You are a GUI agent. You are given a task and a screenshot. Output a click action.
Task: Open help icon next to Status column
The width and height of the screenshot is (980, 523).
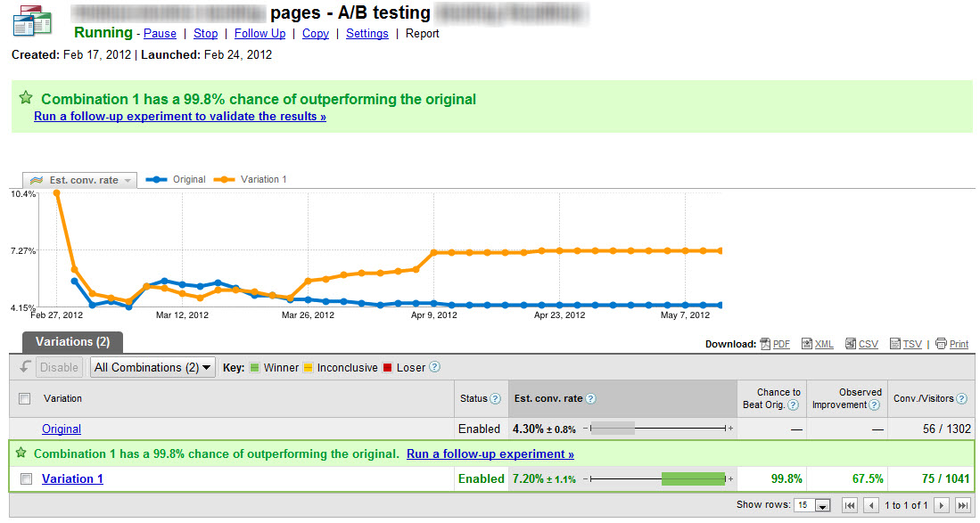(496, 399)
